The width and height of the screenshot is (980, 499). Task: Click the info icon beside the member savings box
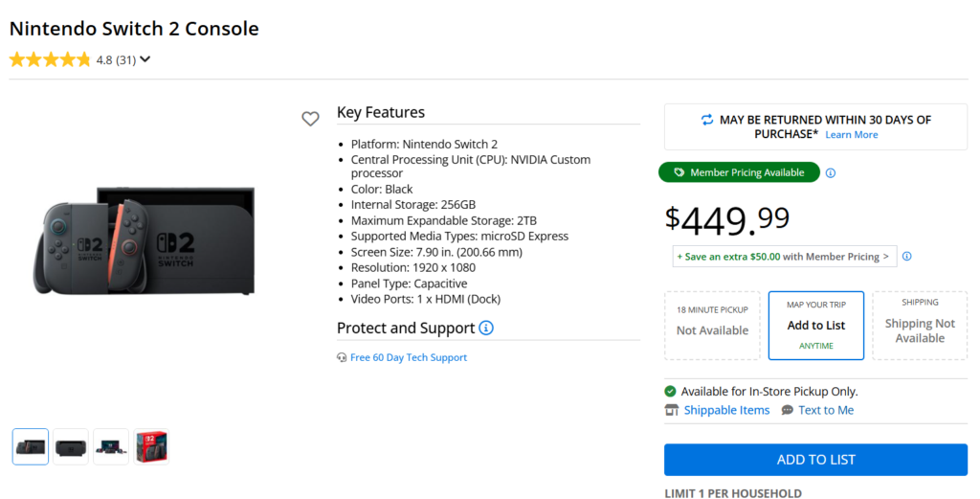tap(907, 257)
